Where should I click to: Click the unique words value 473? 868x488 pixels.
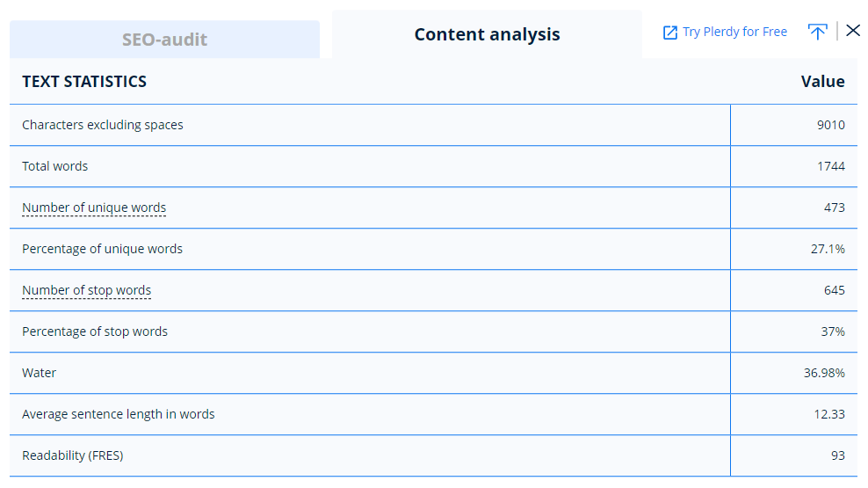tap(835, 208)
